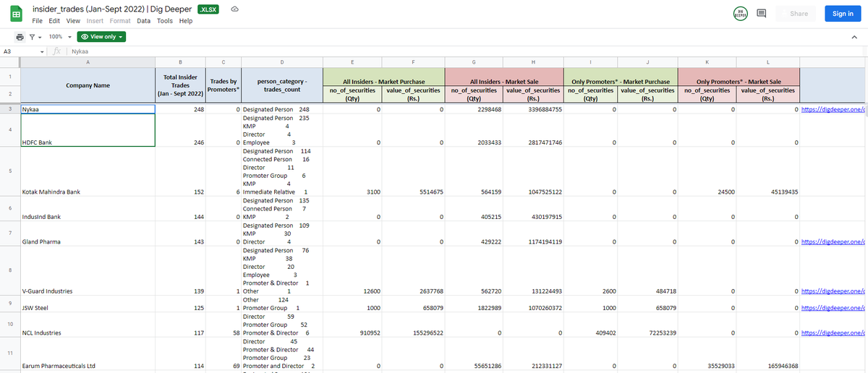
Task: Select the Gland Pharma cell
Action: tap(88, 233)
